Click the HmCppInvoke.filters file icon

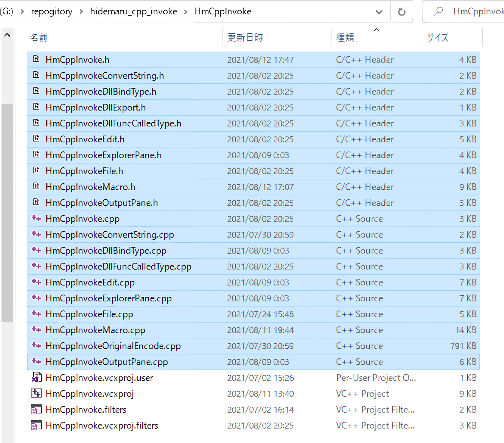point(36,409)
